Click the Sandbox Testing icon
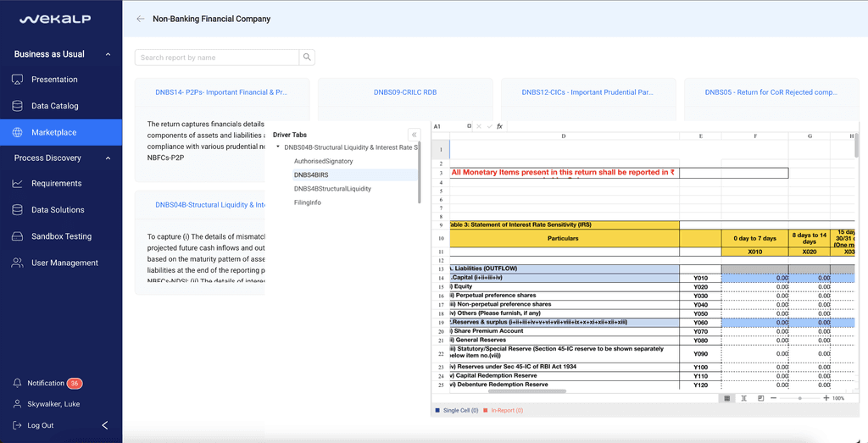 [x=17, y=236]
